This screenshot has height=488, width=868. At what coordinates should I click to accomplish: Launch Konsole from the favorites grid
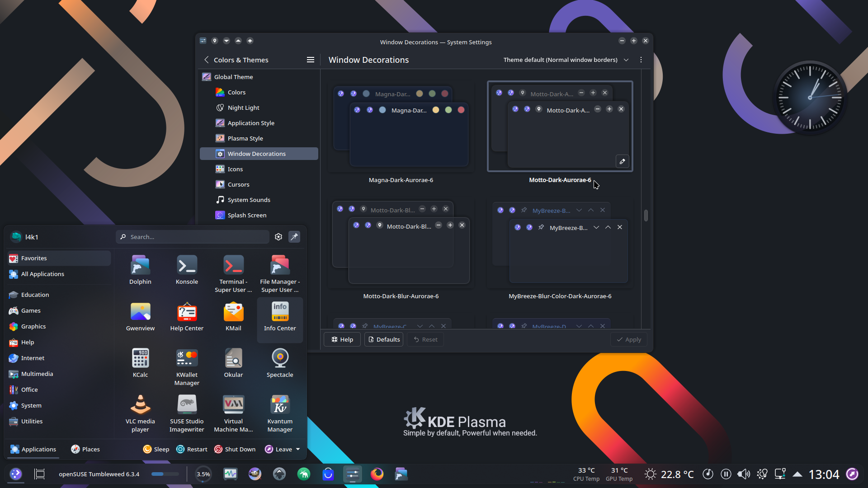coord(187,270)
